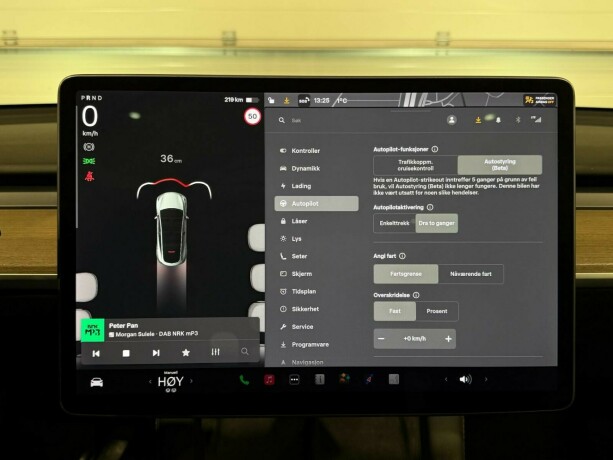613x460 pixels.
Task: Open the green phone app
Action: coord(244,379)
